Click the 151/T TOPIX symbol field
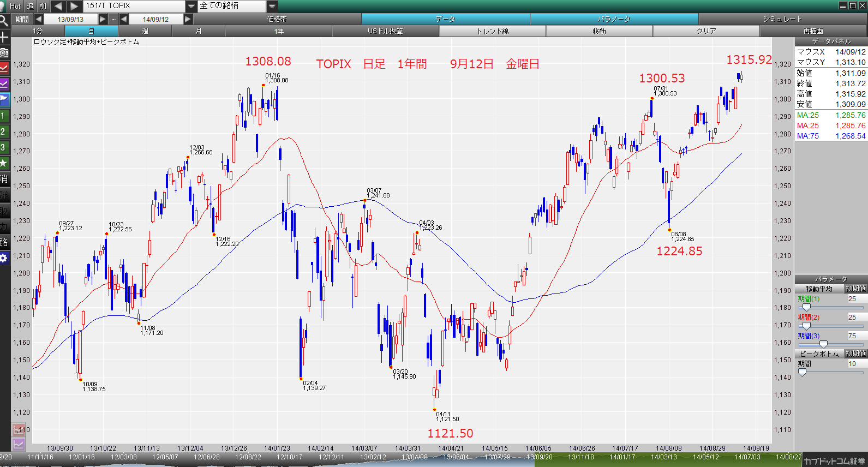868x467 pixels. pyautogui.click(x=134, y=6)
